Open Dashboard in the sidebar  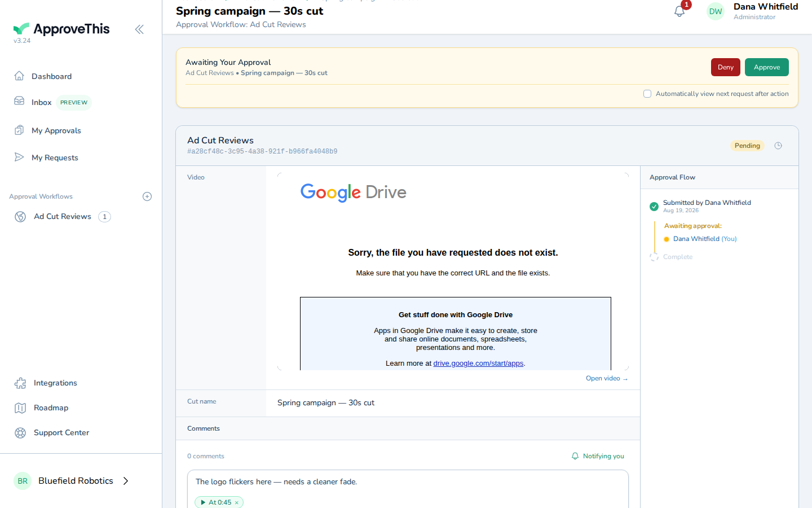click(x=51, y=76)
